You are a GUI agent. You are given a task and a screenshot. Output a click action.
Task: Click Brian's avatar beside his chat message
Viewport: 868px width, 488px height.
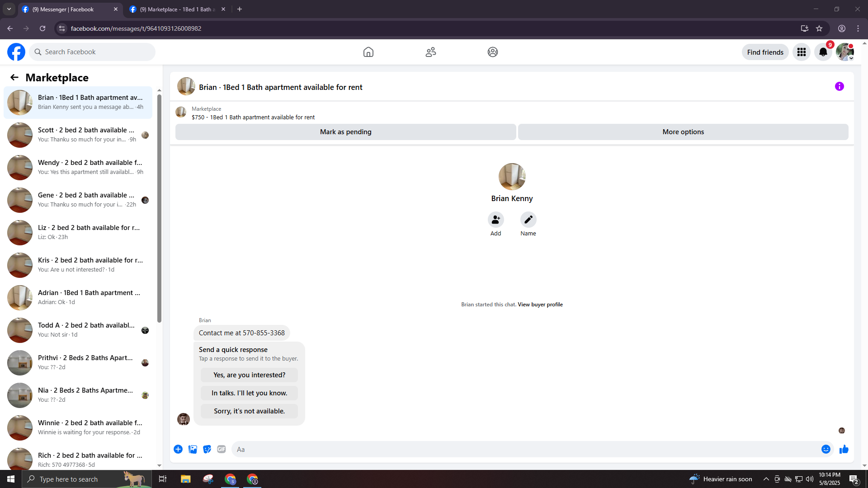(184, 419)
